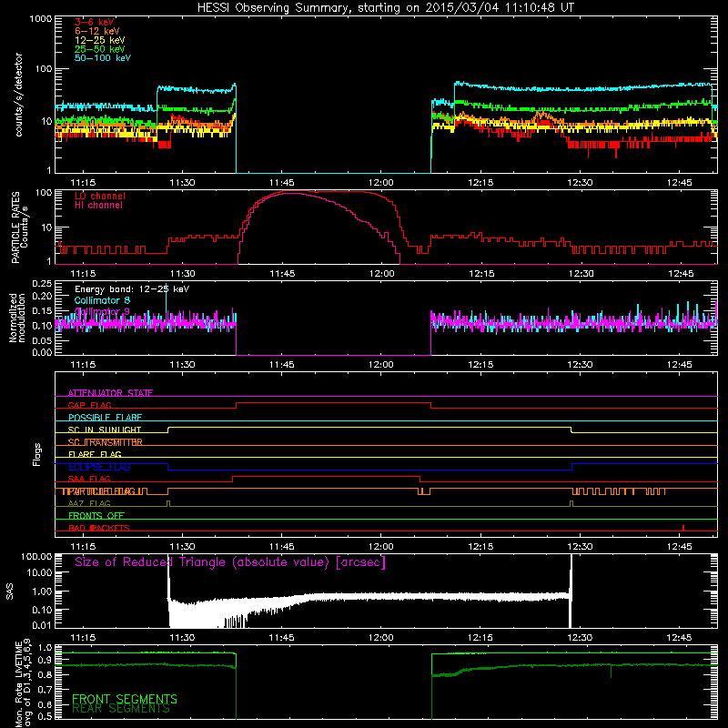Click the FLARE FLAG label

95,454
